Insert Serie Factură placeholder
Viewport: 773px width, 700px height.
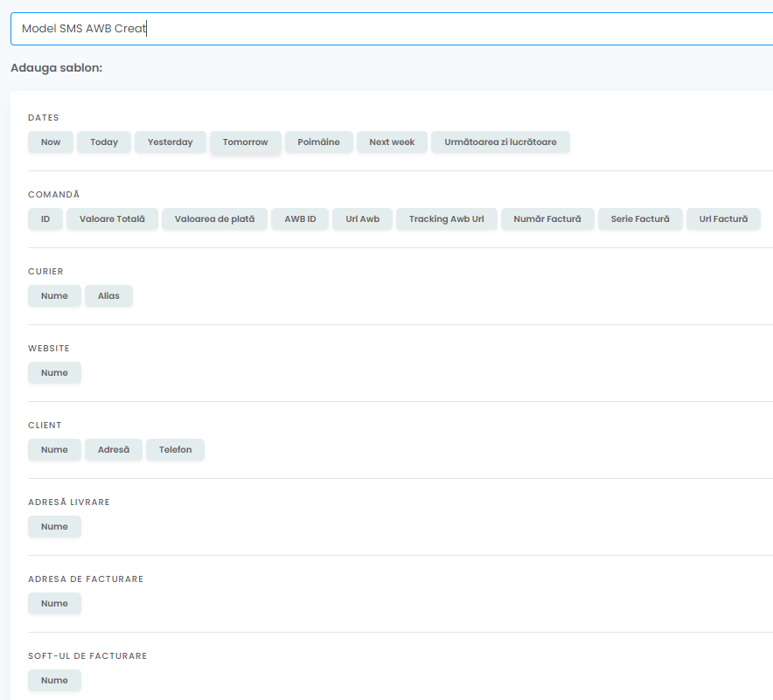pos(640,218)
